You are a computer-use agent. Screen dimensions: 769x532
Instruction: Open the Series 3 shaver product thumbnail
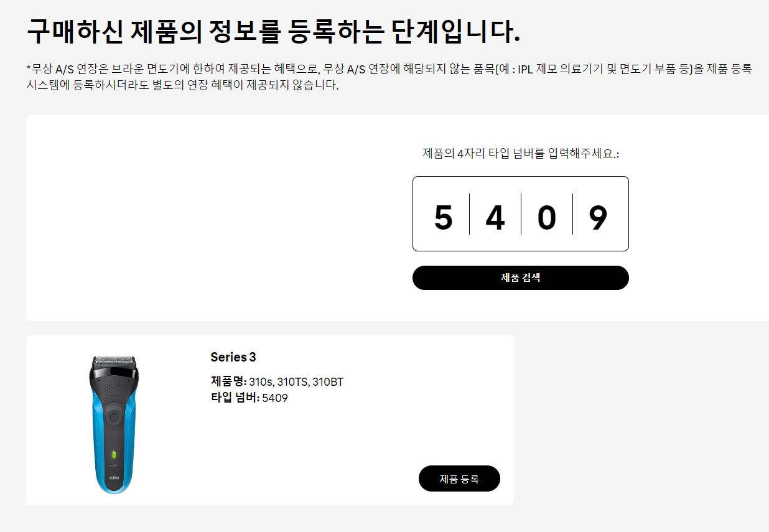113,425
